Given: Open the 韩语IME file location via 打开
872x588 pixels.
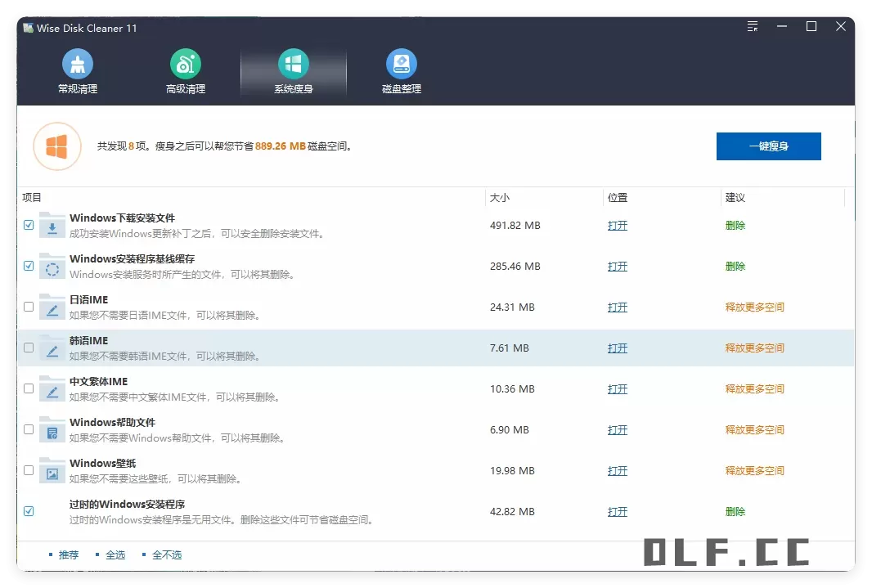Looking at the screenshot, I should click(617, 348).
